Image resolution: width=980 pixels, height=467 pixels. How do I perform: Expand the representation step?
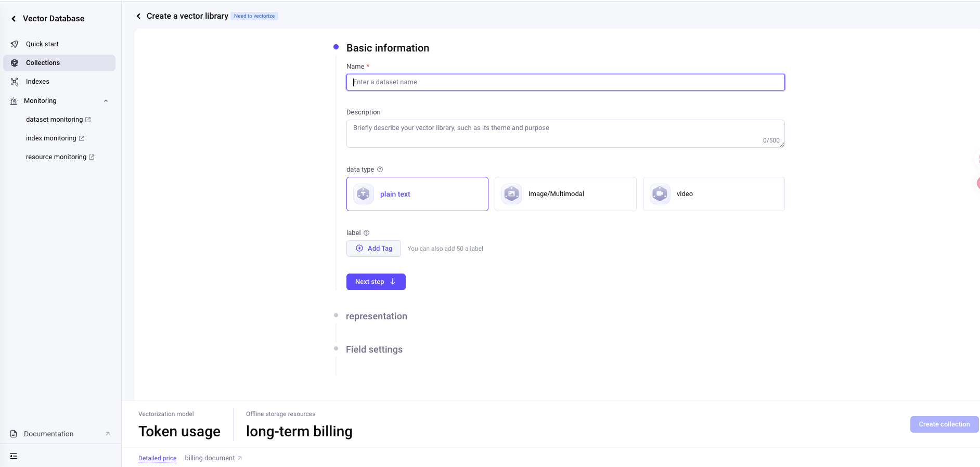[x=376, y=316]
